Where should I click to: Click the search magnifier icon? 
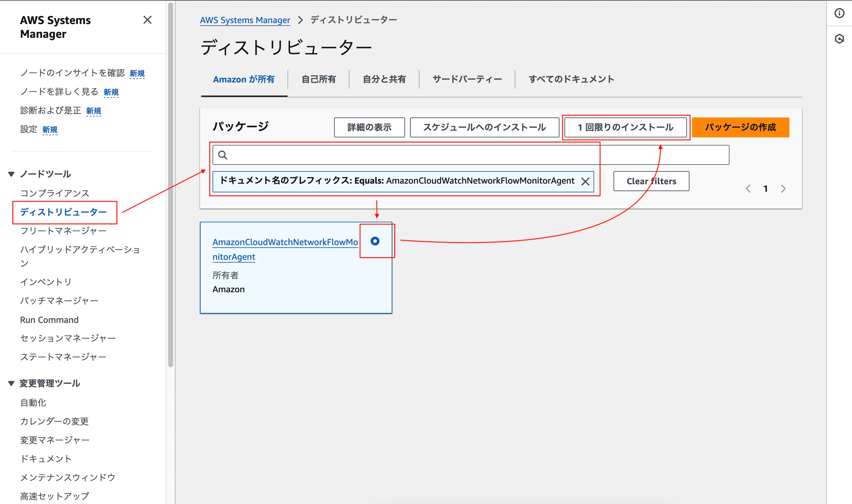(x=223, y=155)
